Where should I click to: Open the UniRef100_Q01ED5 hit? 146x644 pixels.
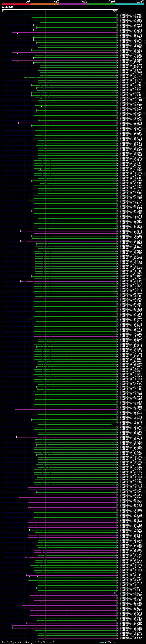point(131,20)
